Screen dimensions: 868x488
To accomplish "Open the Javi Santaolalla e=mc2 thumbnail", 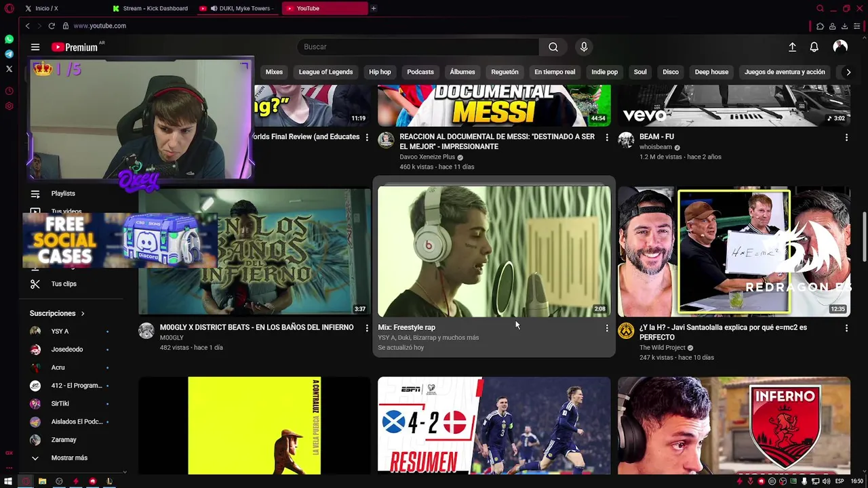I will point(734,251).
